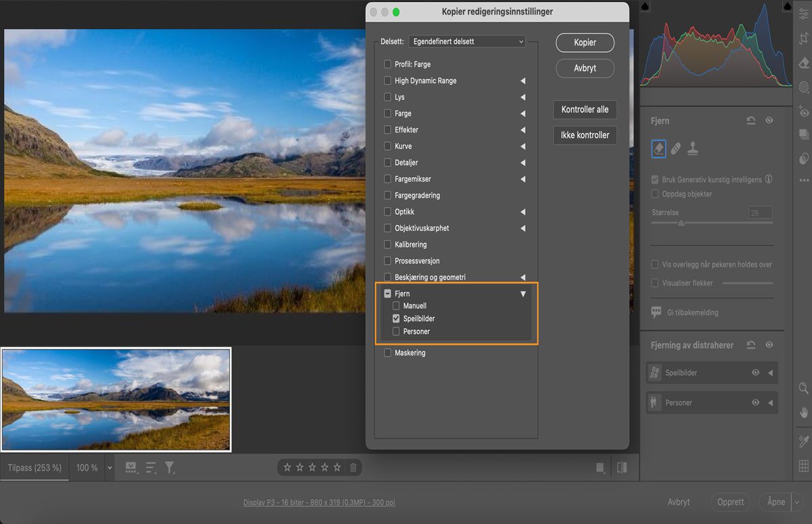This screenshot has width=812, height=524.
Task: Toggle visibility eye of the Fjern panel
Action: [x=769, y=120]
